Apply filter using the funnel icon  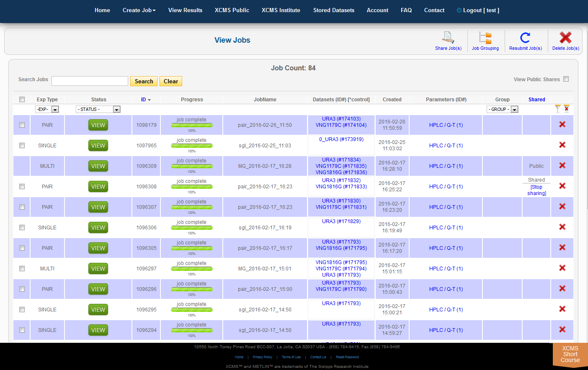pos(557,108)
